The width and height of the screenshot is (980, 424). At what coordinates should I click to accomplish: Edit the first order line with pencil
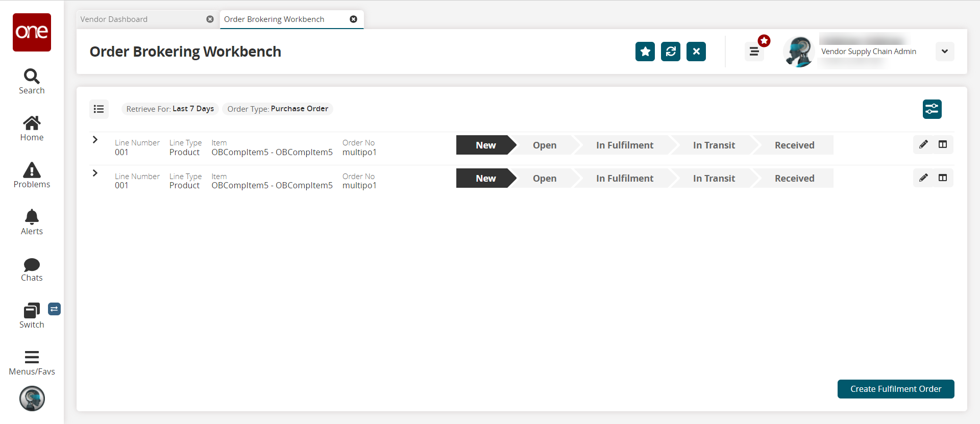[x=923, y=144]
